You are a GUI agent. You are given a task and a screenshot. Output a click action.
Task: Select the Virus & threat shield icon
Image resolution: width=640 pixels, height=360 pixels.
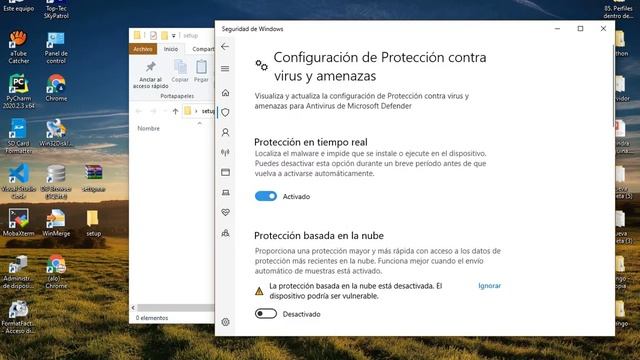pos(225,112)
